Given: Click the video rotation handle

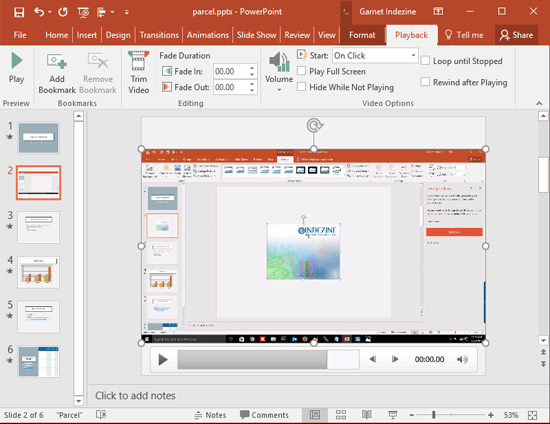Looking at the screenshot, I should pos(314,125).
